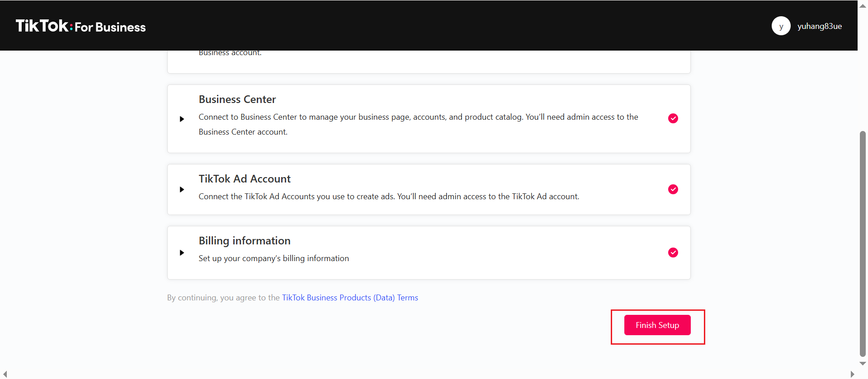The image size is (868, 379).
Task: Click the TikTok For Business logo
Action: (80, 26)
